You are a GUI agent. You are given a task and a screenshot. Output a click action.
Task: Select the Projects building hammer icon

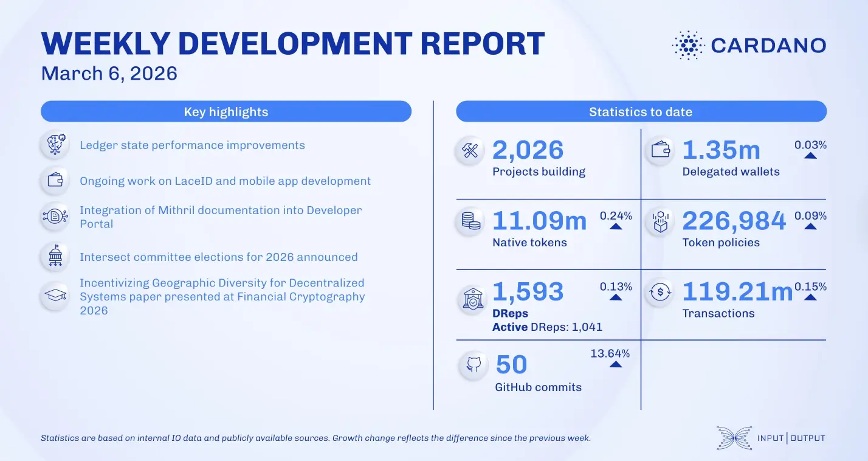tap(469, 150)
